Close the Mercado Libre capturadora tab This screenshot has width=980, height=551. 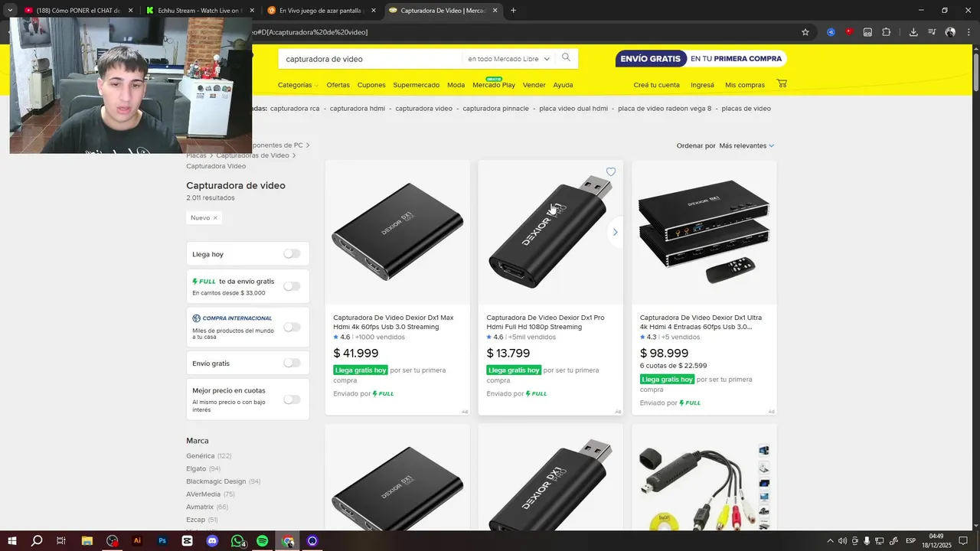[495, 11]
